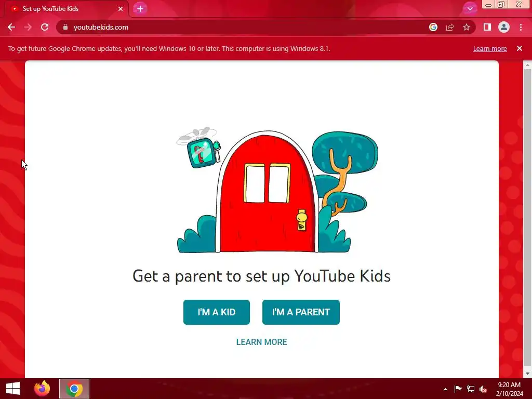Show hidden system tray icons
The image size is (532, 399).
click(x=445, y=389)
